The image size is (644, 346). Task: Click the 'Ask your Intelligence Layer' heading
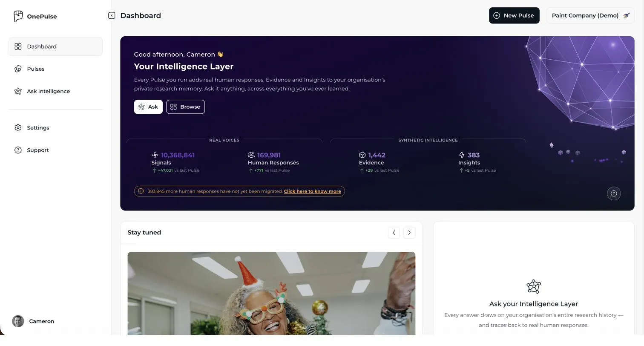[x=534, y=304]
